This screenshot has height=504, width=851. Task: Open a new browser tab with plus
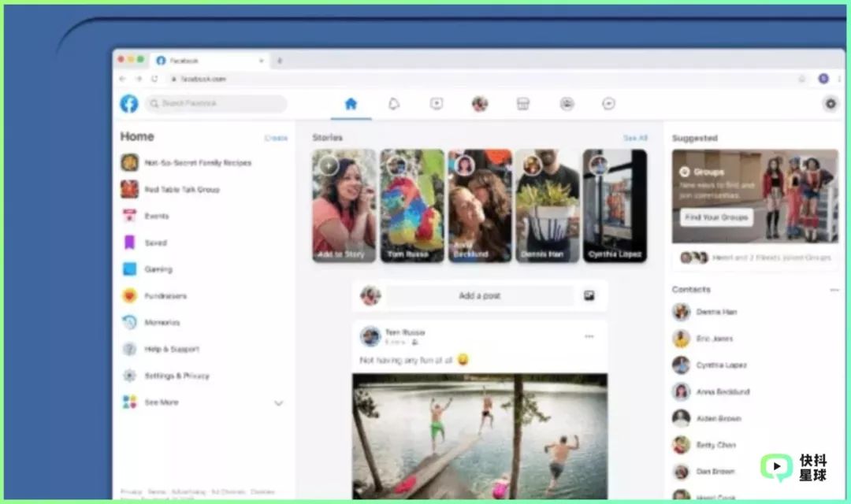tap(280, 61)
